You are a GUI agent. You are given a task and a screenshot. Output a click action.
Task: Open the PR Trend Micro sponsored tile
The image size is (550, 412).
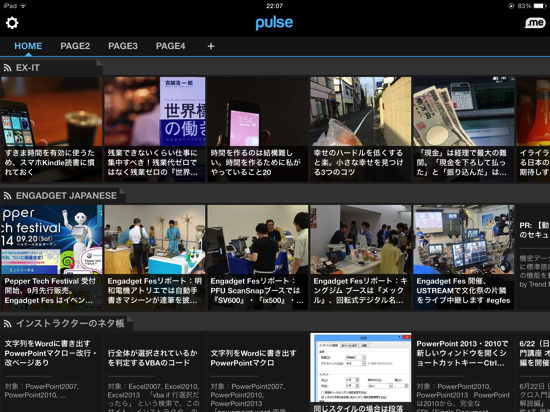(x=533, y=257)
